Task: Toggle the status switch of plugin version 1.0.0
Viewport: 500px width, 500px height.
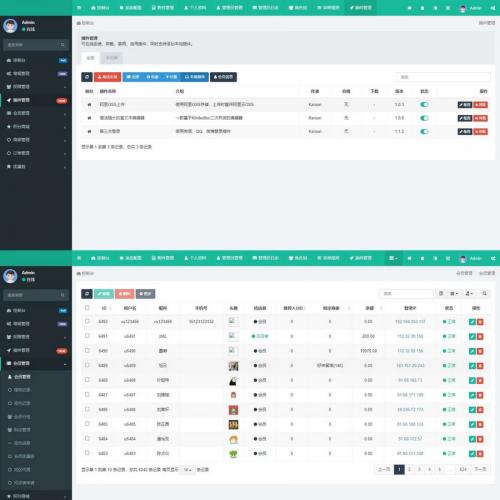Action: pos(424,118)
